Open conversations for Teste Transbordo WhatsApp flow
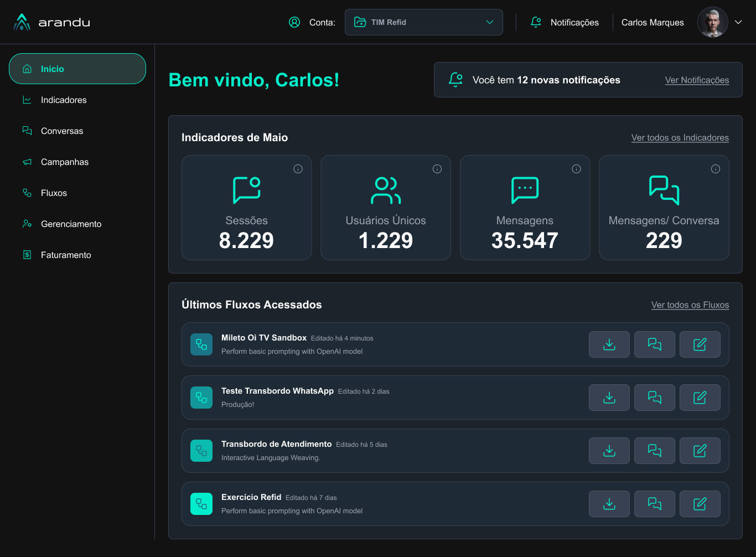The height and width of the screenshot is (557, 756). pyautogui.click(x=654, y=397)
